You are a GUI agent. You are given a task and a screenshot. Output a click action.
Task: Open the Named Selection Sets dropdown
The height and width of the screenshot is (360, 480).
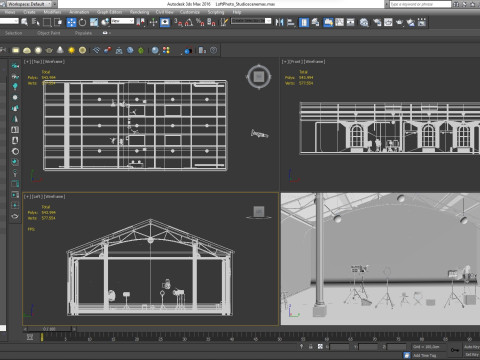251,21
